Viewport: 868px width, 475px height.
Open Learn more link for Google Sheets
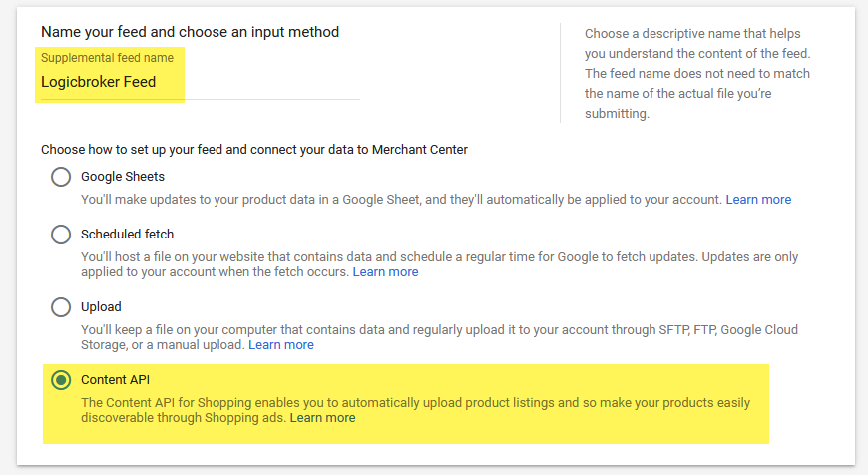pyautogui.click(x=758, y=200)
